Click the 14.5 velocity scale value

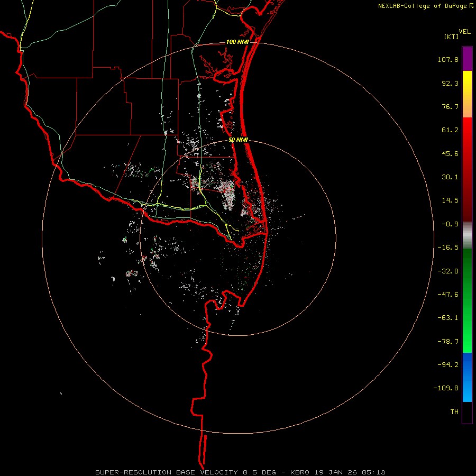pos(450,200)
